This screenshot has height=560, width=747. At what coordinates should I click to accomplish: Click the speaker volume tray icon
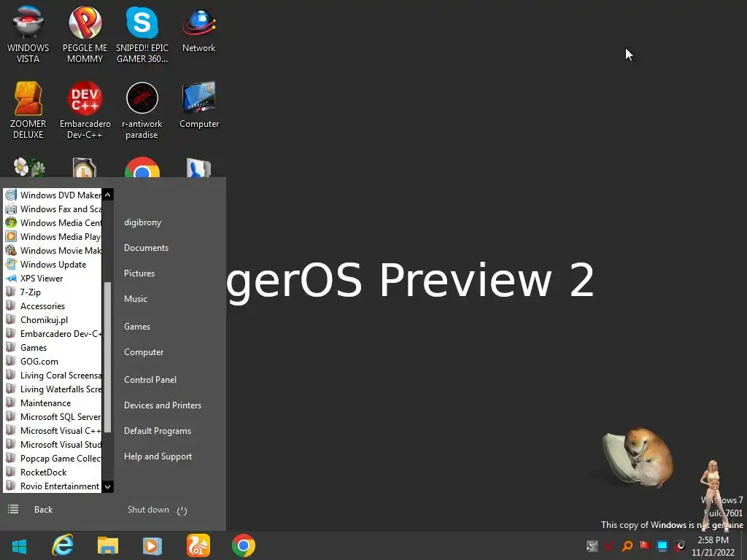click(x=680, y=545)
